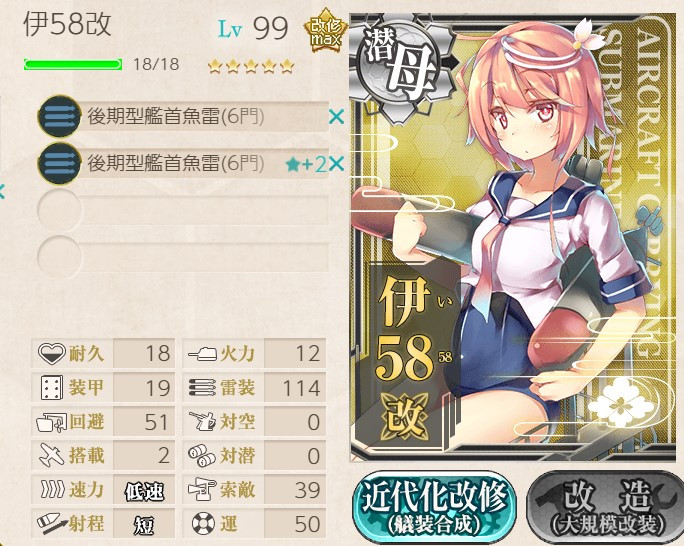Viewport: 684px width, 546px height.
Task: Click the 伊58改 ship name text
Action: [x=68, y=24]
